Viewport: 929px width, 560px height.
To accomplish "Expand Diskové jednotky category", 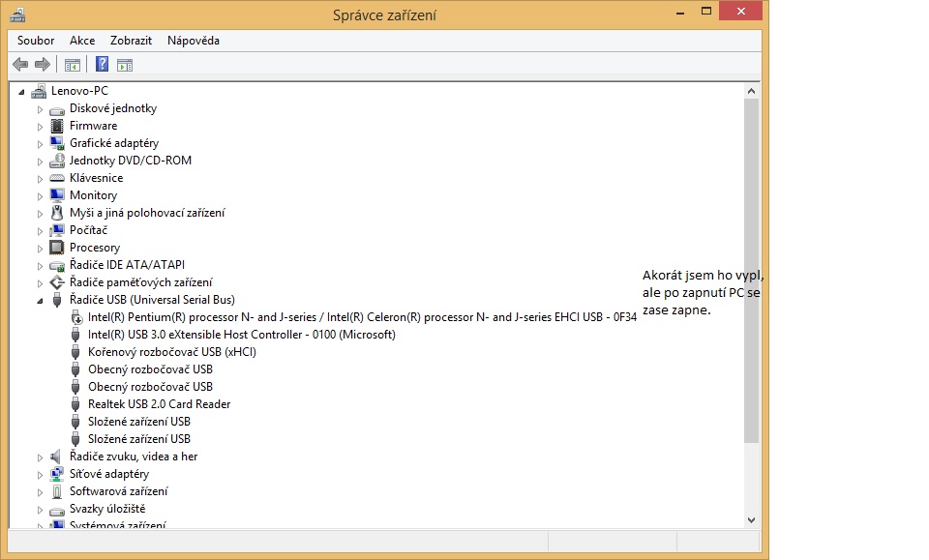I will [41, 109].
